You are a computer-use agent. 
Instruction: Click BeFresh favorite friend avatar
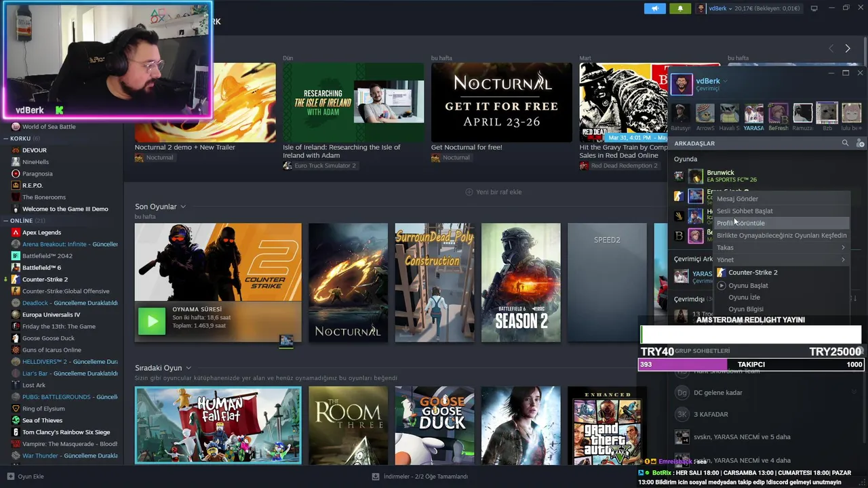[778, 113]
